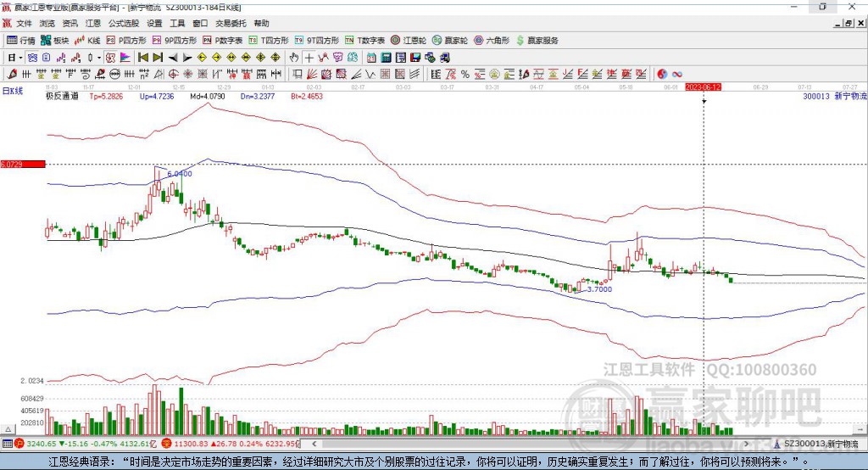
Task: Move chart left with black arrow
Action: (173, 58)
